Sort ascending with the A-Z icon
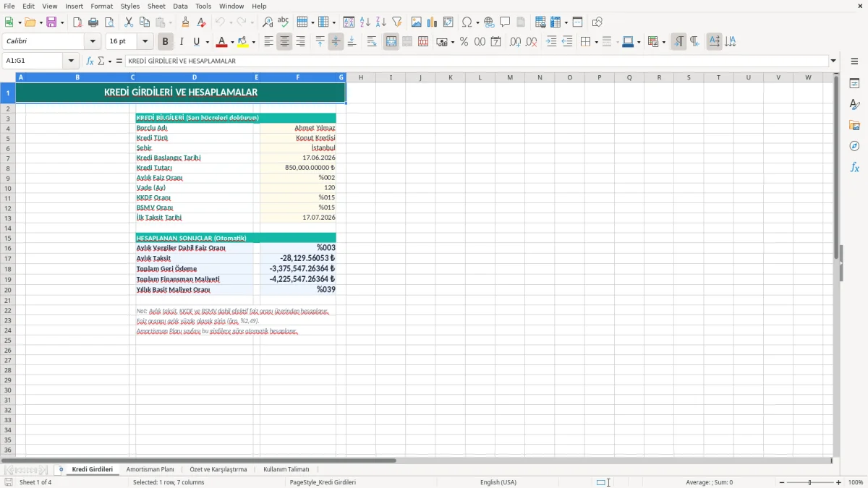The width and height of the screenshot is (868, 488). (365, 22)
